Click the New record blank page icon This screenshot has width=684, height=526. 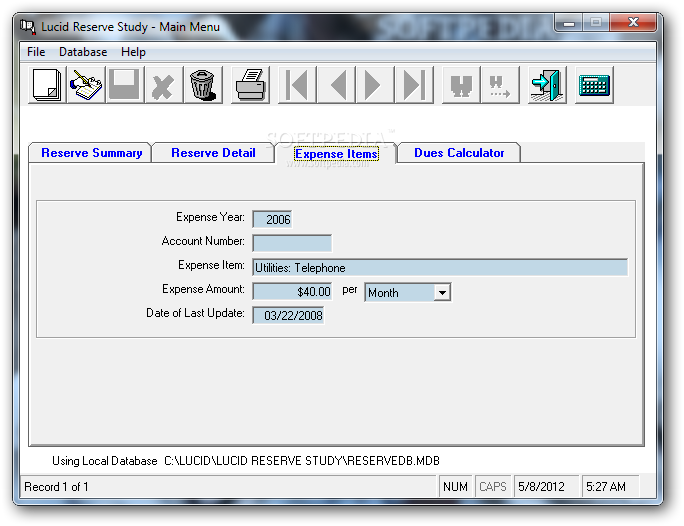47,85
